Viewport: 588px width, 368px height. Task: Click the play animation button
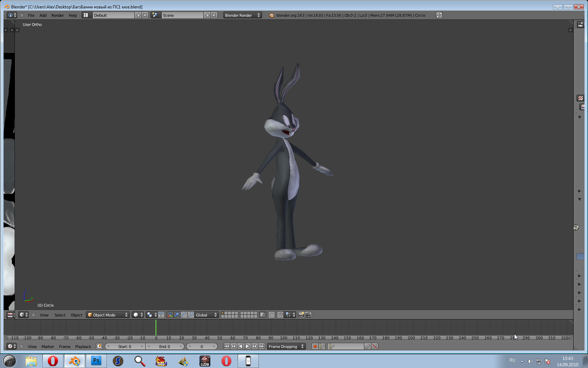[x=248, y=346]
